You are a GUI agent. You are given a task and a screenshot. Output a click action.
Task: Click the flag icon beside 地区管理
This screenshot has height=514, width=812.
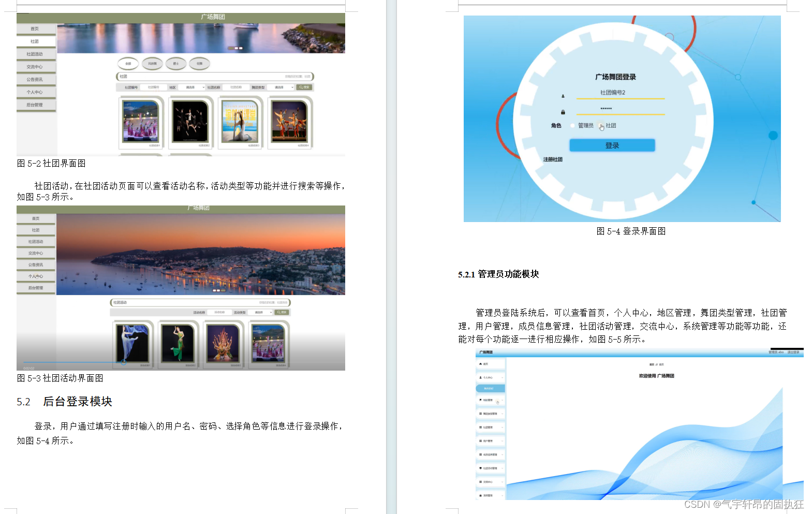click(480, 400)
